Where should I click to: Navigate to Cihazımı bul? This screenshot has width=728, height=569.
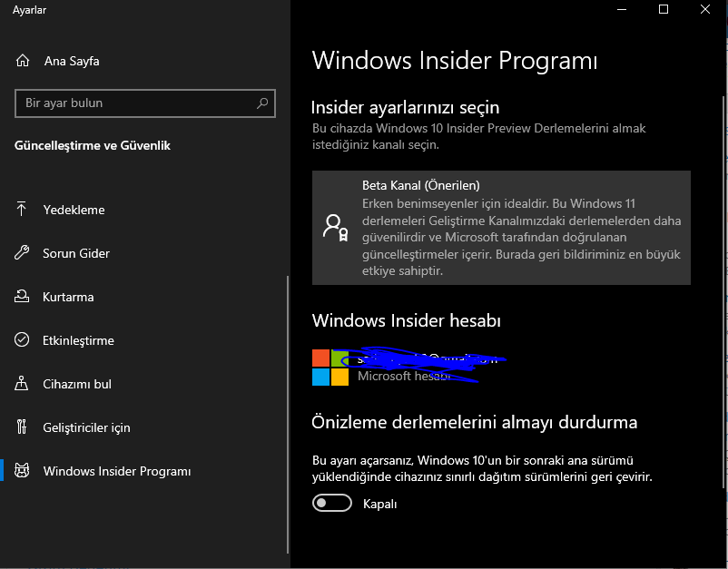click(x=144, y=384)
